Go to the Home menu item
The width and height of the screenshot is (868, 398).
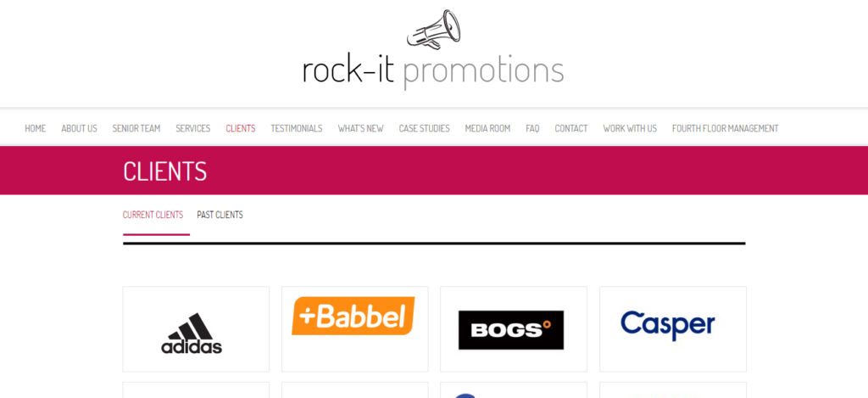(x=36, y=129)
